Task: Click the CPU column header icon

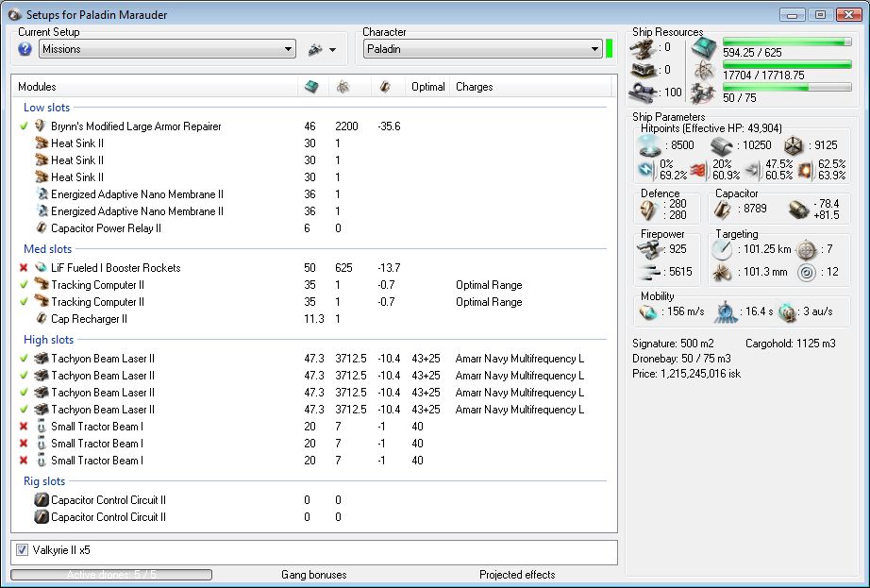Action: point(311,87)
